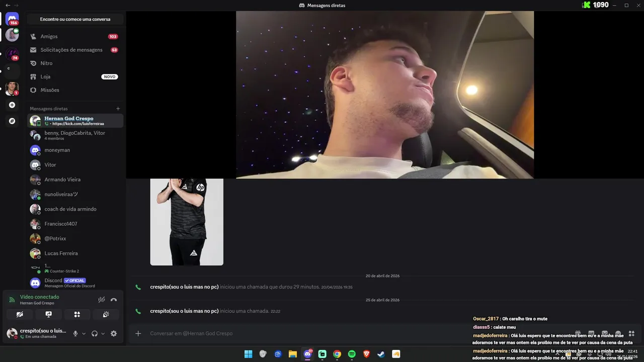
Task: Open the image of person in black jersey
Action: (x=187, y=222)
